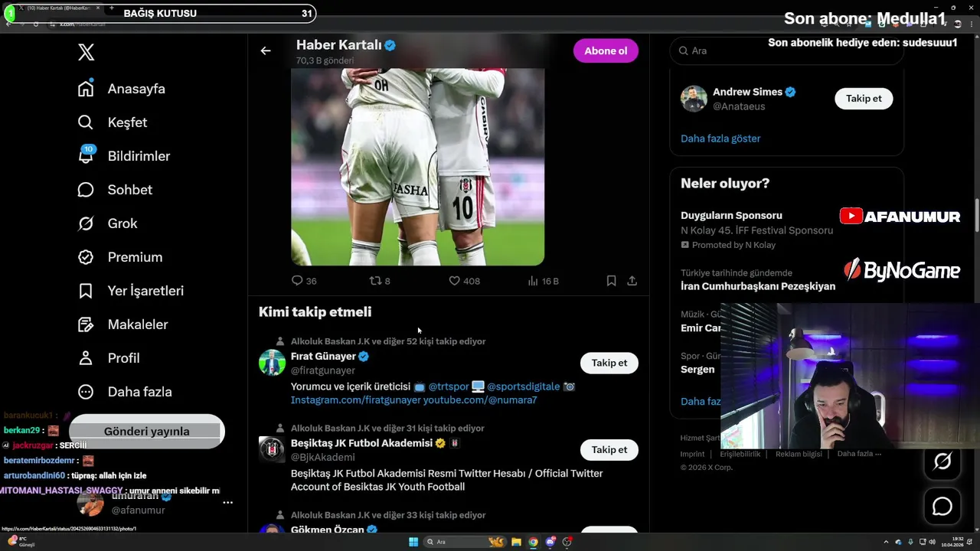View post analytics showing 16 B
Image resolution: width=980 pixels, height=551 pixels.
pos(533,281)
